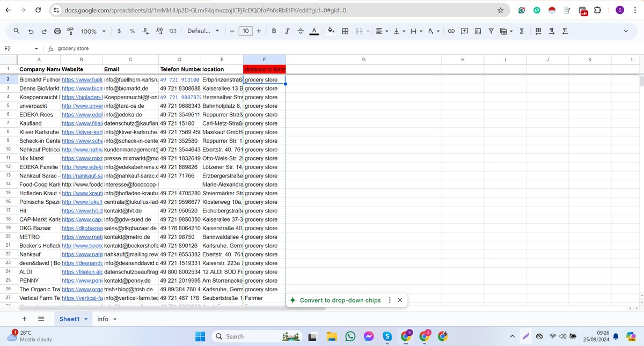Open the METRO website link
Viewport: 644px width, 346px height.
[x=82, y=237]
